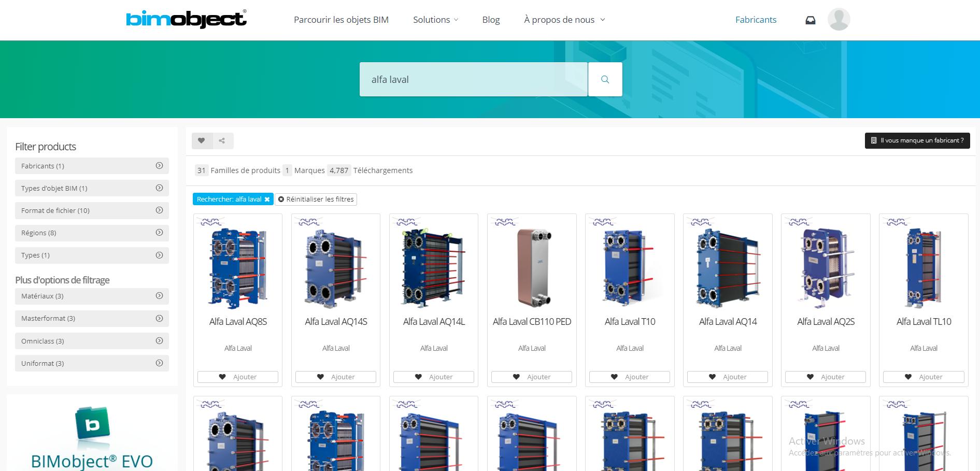The width and height of the screenshot is (980, 471).
Task: Click the search magnifier button
Action: click(605, 79)
